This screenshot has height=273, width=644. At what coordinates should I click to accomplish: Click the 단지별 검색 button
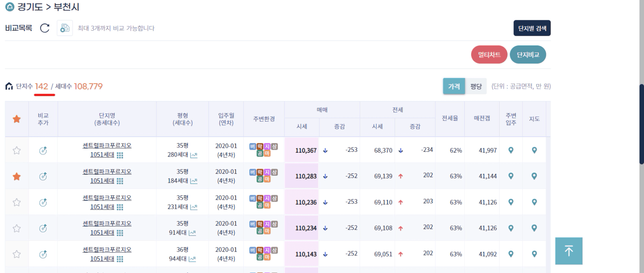[532, 28]
